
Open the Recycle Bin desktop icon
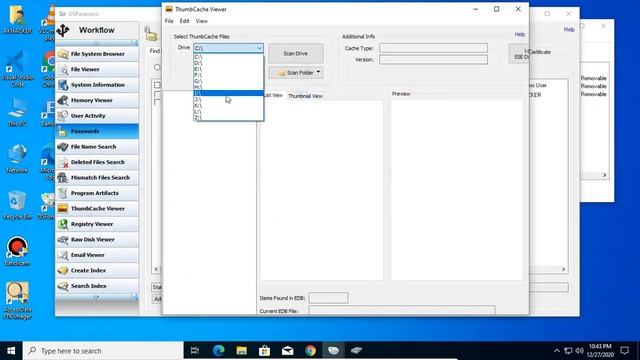tap(17, 205)
